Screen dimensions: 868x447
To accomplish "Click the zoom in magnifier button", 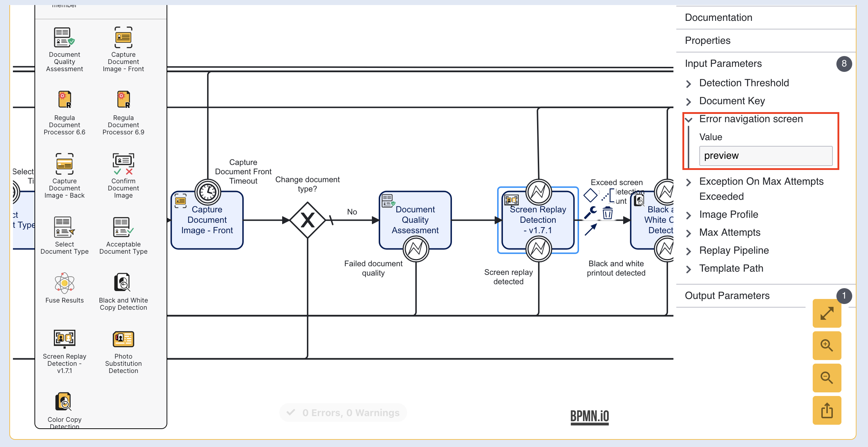I will (827, 345).
